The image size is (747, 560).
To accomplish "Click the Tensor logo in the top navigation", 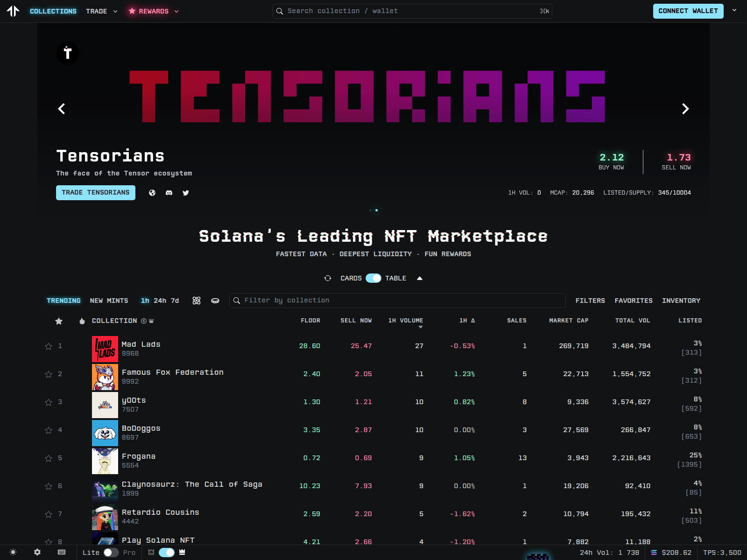I will tap(13, 11).
